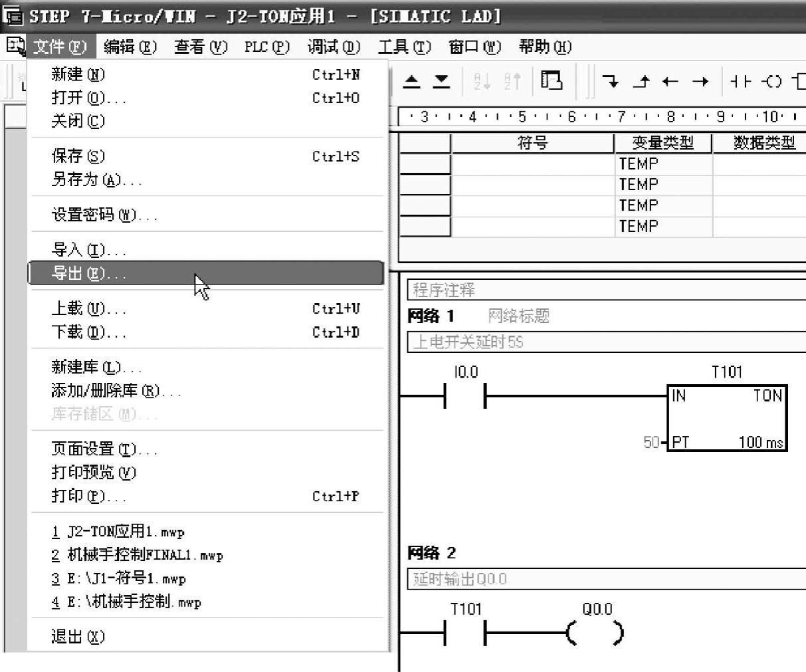This screenshot has width=806, height=672.
Task: Select the I0.0 contact in network 1
Action: pyautogui.click(x=465, y=396)
